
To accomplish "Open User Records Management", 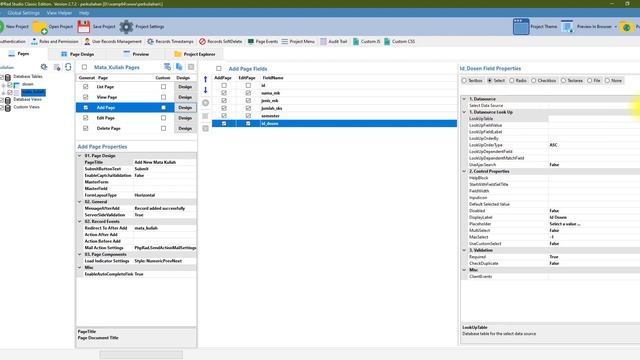I will click(x=113, y=41).
